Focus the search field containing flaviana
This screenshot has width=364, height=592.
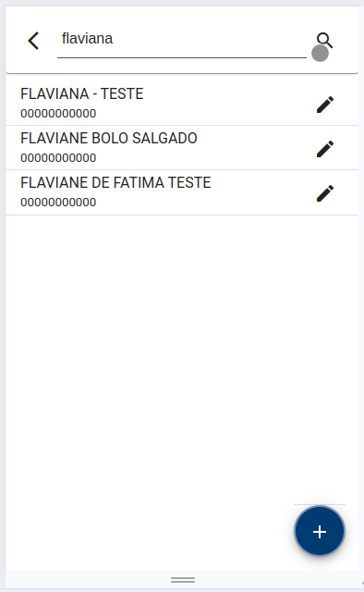click(182, 39)
